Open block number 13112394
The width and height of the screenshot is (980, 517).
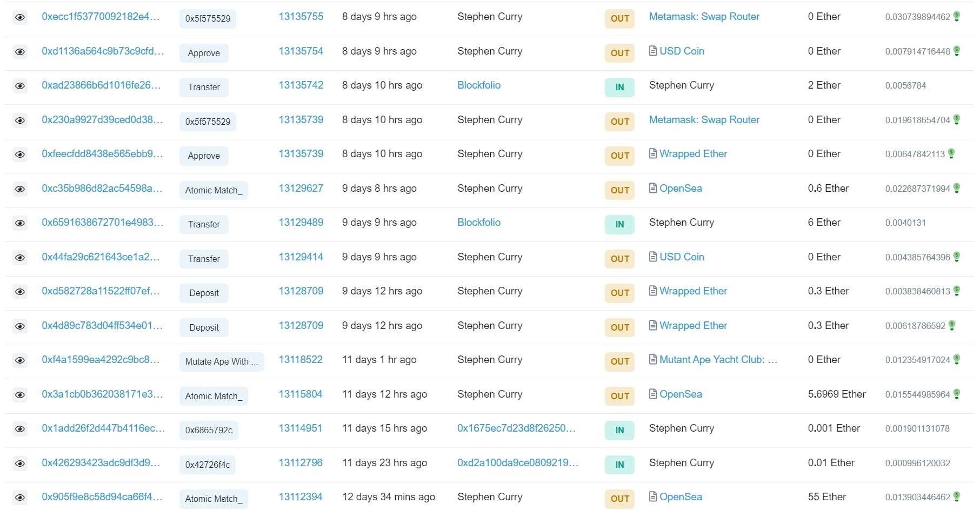pos(301,497)
